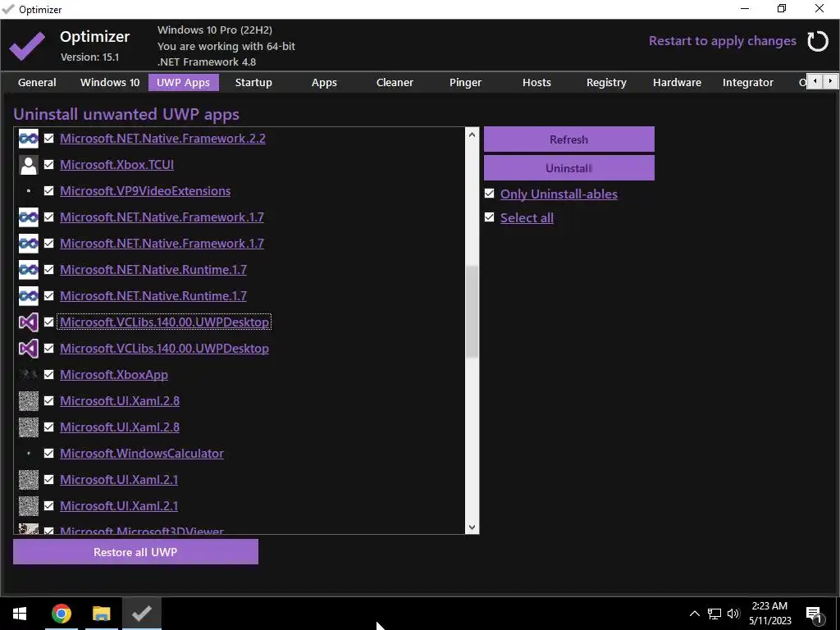Click the circular restart arrow icon
The image size is (840, 630).
[x=818, y=41]
